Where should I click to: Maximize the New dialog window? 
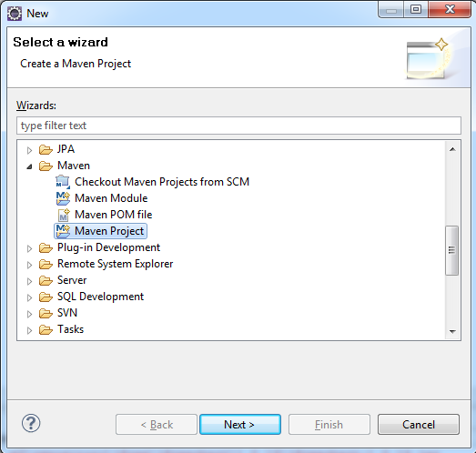click(x=416, y=10)
